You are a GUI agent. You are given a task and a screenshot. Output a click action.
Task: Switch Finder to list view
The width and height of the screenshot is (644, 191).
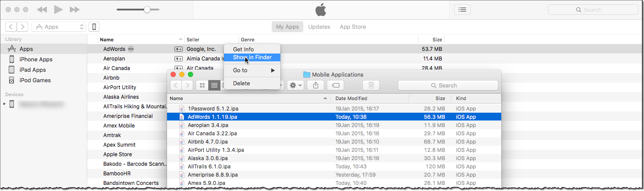[214, 86]
